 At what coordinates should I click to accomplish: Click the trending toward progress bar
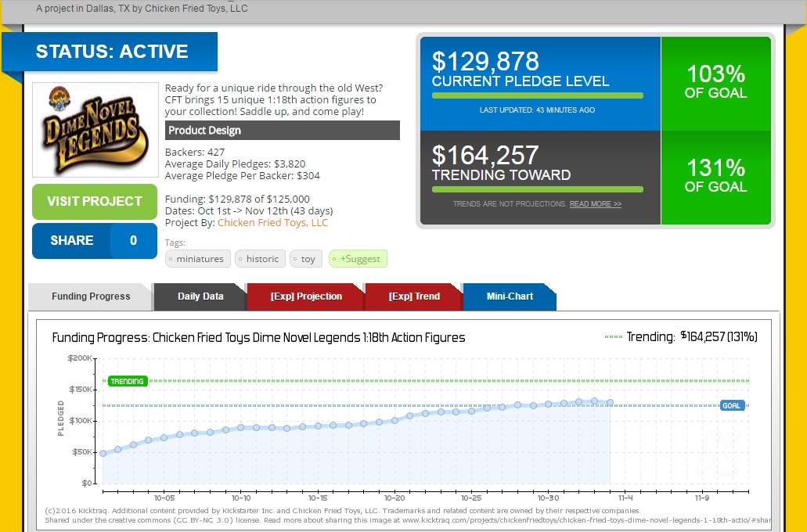[537, 189]
